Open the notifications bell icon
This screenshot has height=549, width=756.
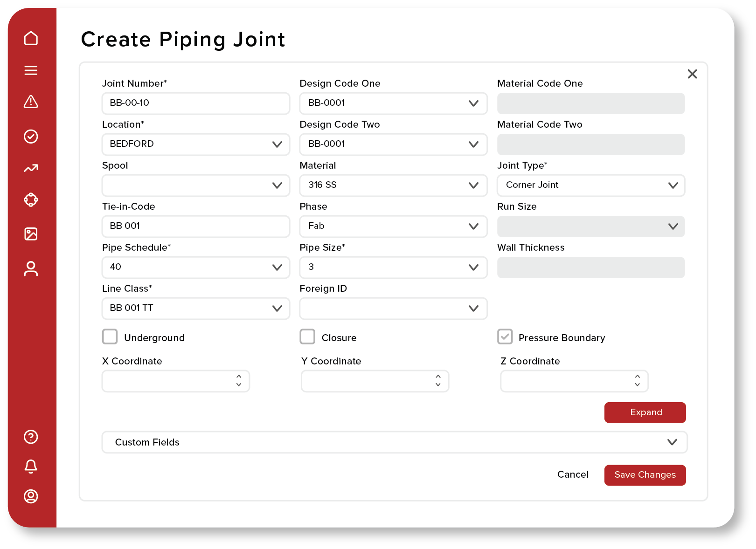pos(31,467)
